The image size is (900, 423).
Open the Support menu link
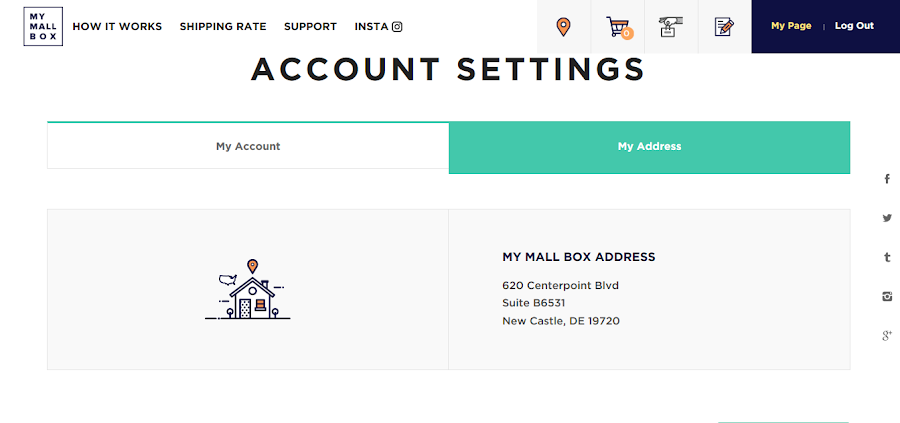pyautogui.click(x=310, y=27)
